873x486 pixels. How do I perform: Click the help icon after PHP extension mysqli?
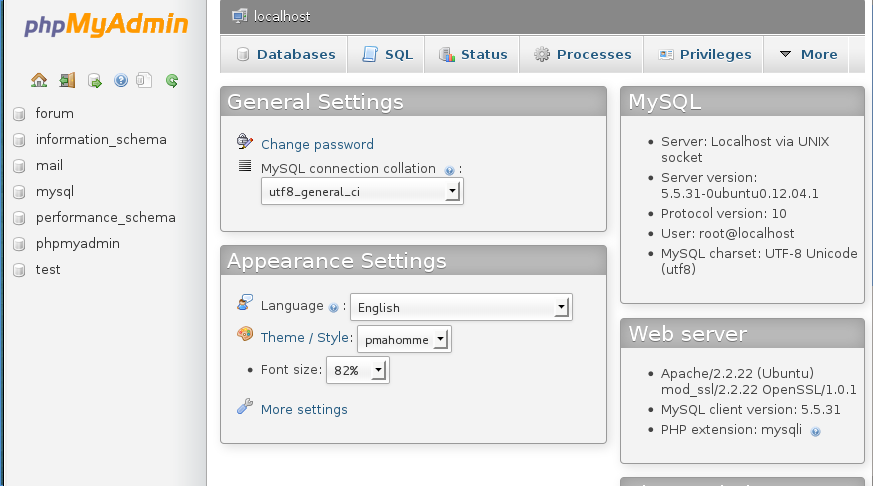click(816, 431)
